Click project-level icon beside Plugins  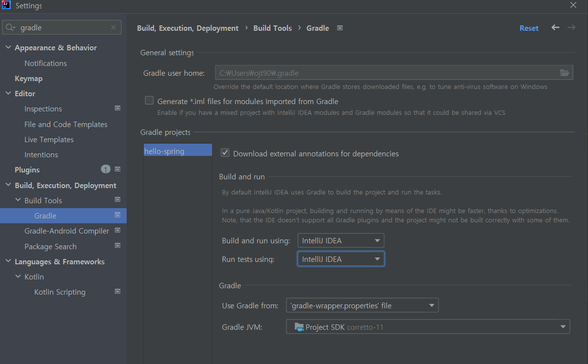(117, 170)
